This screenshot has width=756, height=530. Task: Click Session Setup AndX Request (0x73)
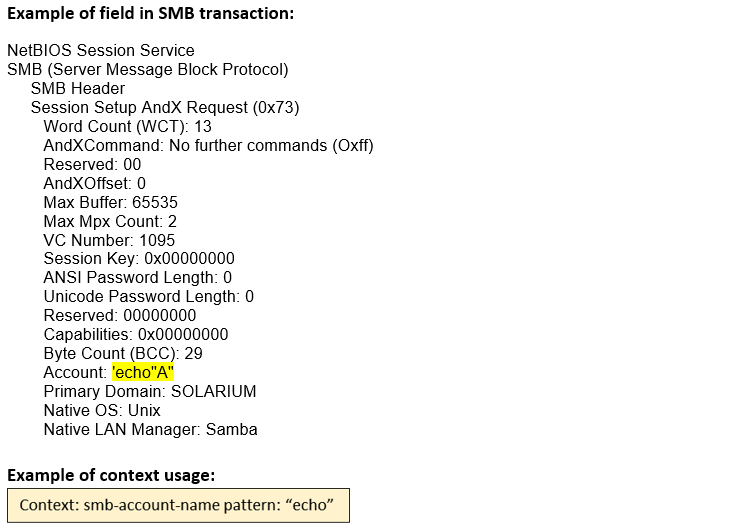pyautogui.click(x=165, y=107)
